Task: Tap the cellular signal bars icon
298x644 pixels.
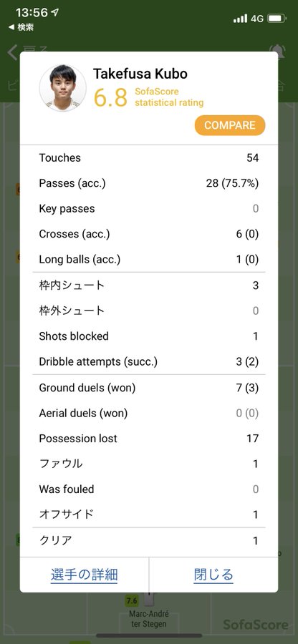Action: coord(241,18)
